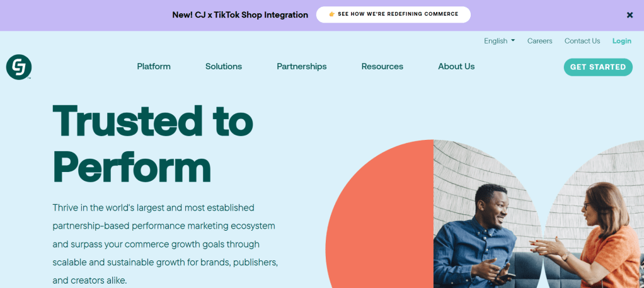
Task: Click the pointing hand emoji in the banner
Action: (331, 14)
